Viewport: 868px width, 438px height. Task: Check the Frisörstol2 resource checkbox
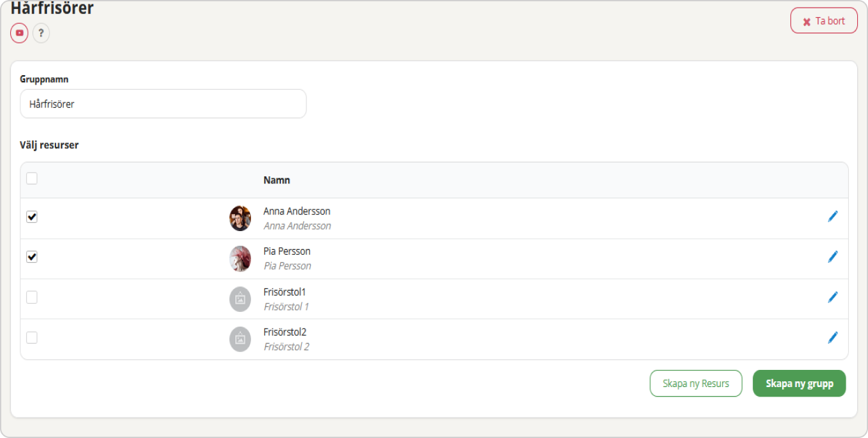pyautogui.click(x=32, y=337)
